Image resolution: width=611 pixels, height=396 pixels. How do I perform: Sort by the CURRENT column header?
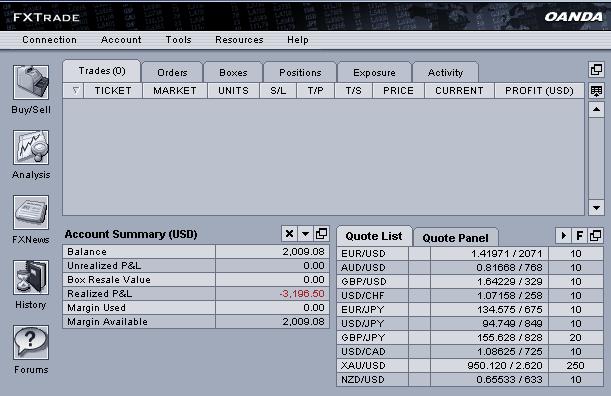tap(459, 90)
